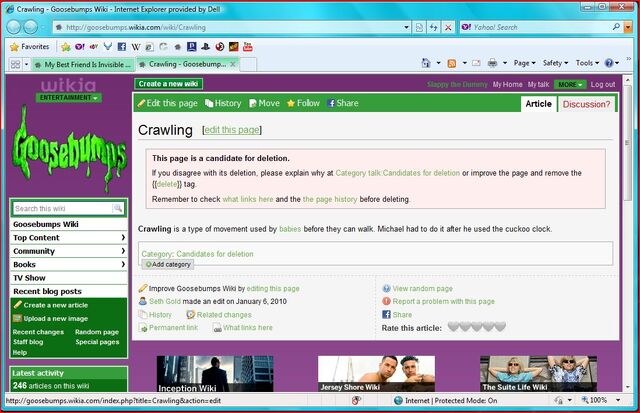Click the browser Forward button

point(30,27)
